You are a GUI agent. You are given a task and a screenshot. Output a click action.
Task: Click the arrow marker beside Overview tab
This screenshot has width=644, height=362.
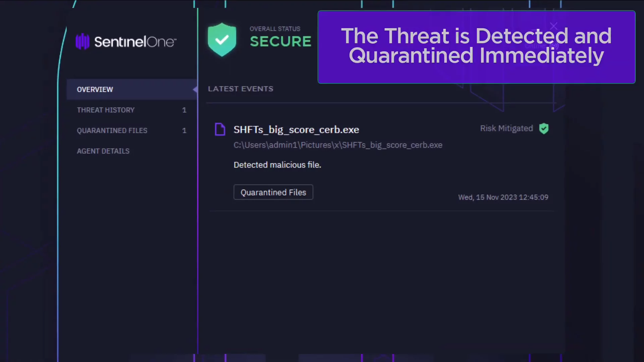[195, 89]
